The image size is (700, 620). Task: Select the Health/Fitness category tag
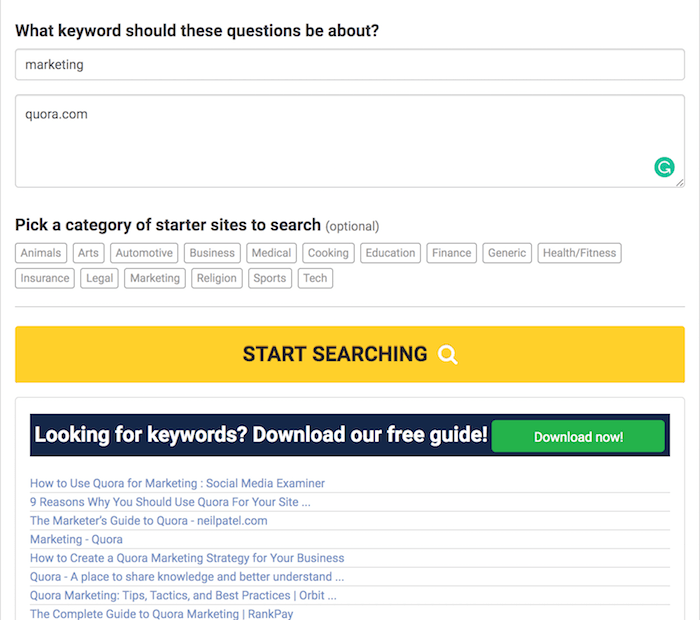coord(579,253)
